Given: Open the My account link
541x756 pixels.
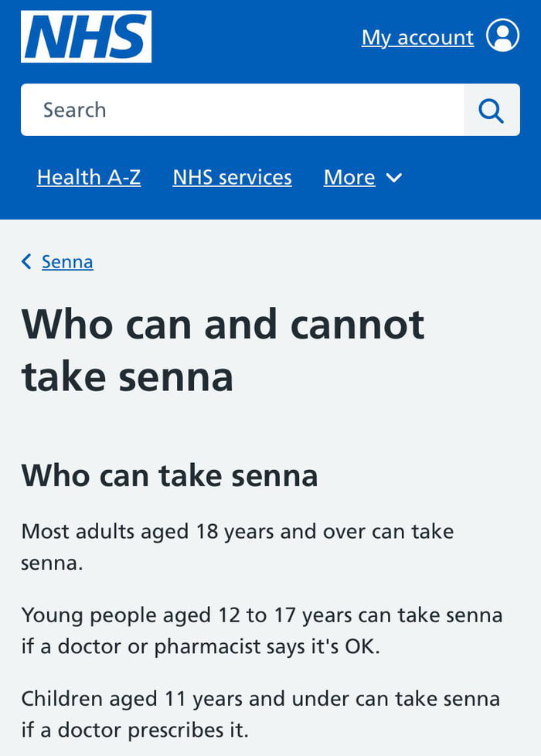Looking at the screenshot, I should point(417,36).
